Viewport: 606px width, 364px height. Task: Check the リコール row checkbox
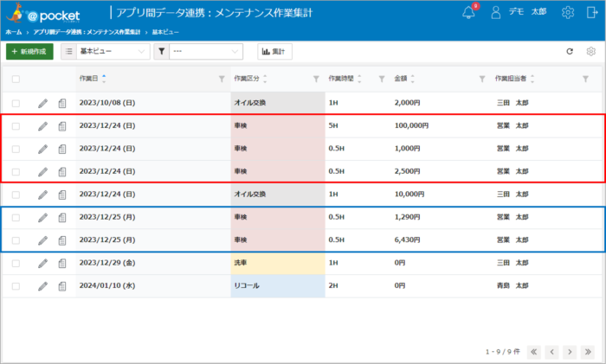click(16, 286)
